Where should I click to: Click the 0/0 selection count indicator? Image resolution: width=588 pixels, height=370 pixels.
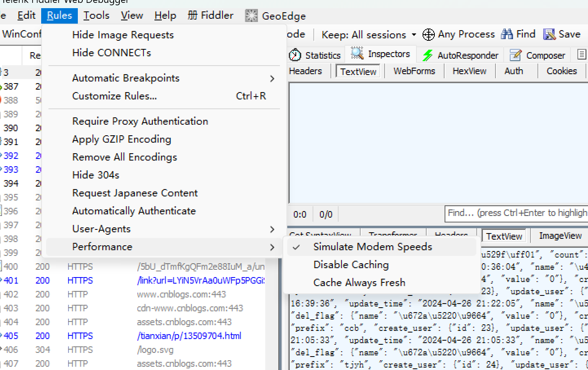pyautogui.click(x=326, y=214)
